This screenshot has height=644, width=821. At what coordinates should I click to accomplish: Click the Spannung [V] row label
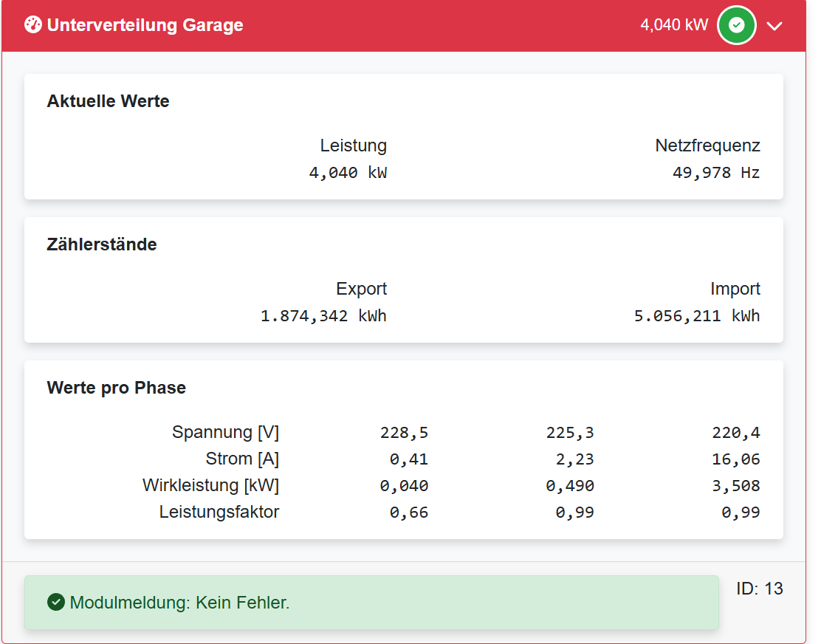[x=225, y=432]
